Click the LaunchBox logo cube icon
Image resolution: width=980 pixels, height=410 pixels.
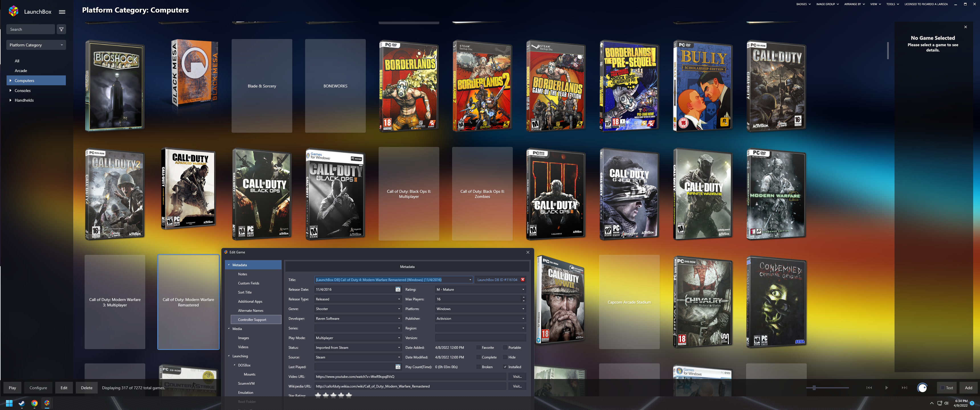pyautogui.click(x=14, y=11)
